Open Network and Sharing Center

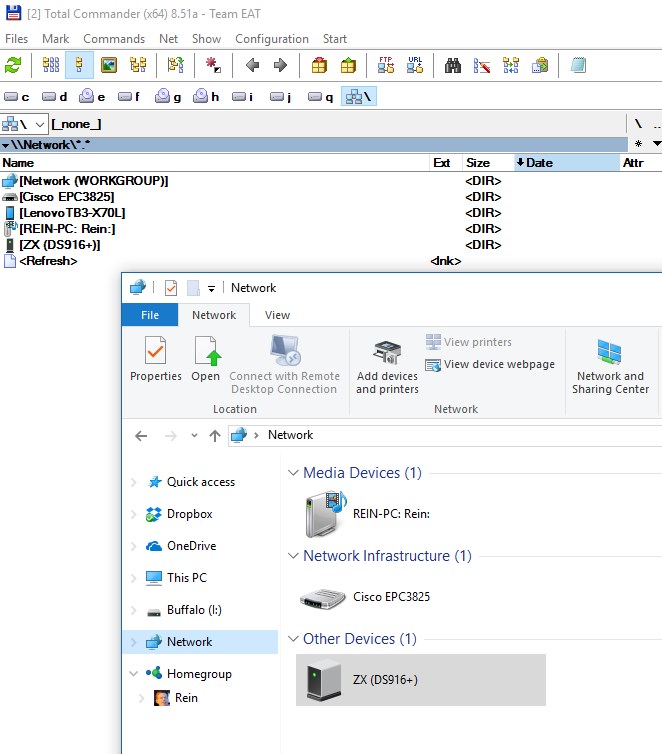(611, 366)
